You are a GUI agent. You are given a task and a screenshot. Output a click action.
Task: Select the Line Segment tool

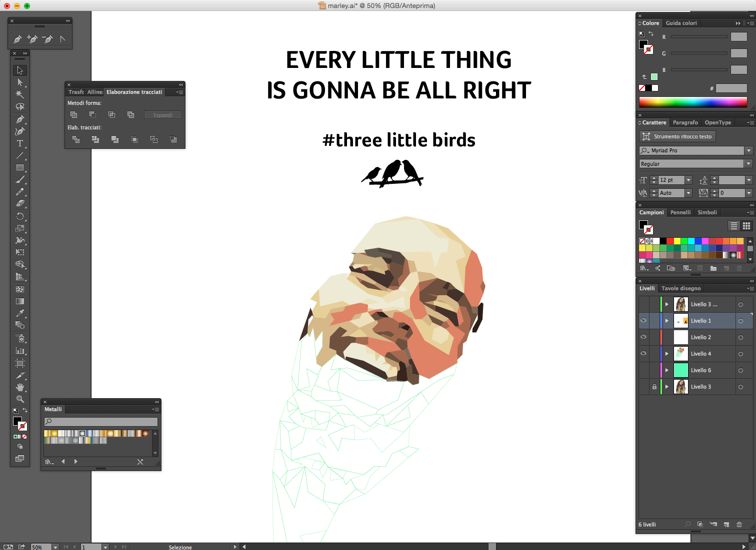coord(20,155)
